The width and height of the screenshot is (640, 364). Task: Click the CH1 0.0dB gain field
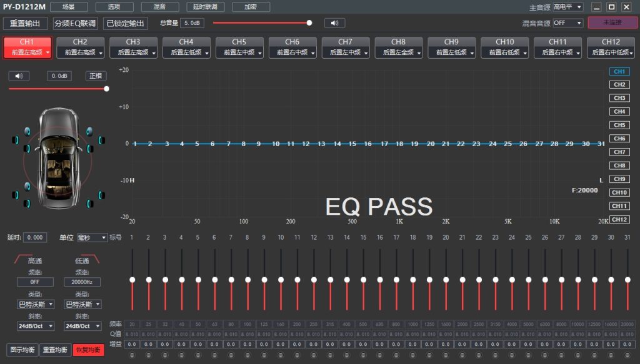[x=59, y=76]
